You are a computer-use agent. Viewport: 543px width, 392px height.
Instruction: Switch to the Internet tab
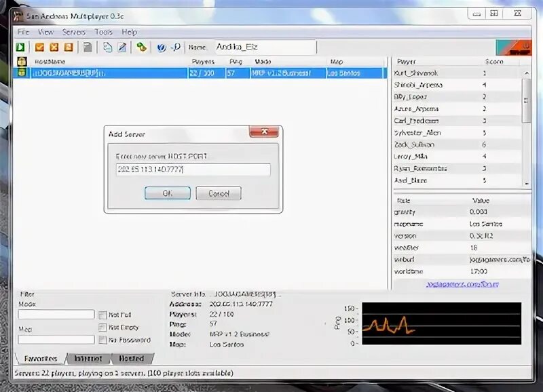pos(88,359)
